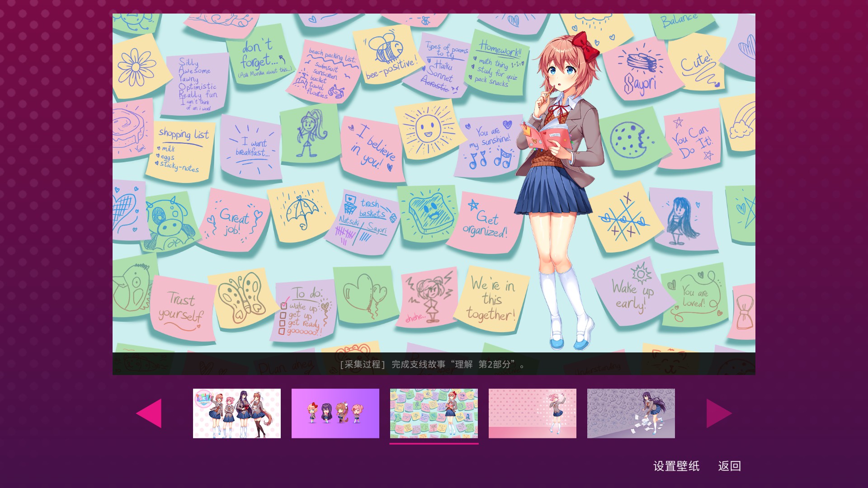Select the pink Natsuki wallpaper thumbnail
The height and width of the screenshot is (488, 868).
pyautogui.click(x=532, y=413)
